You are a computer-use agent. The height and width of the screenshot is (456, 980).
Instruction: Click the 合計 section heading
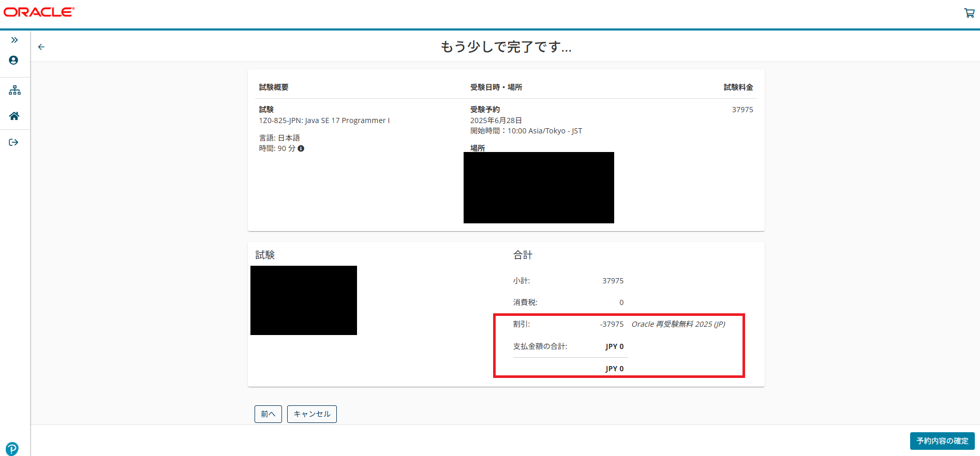(523, 255)
